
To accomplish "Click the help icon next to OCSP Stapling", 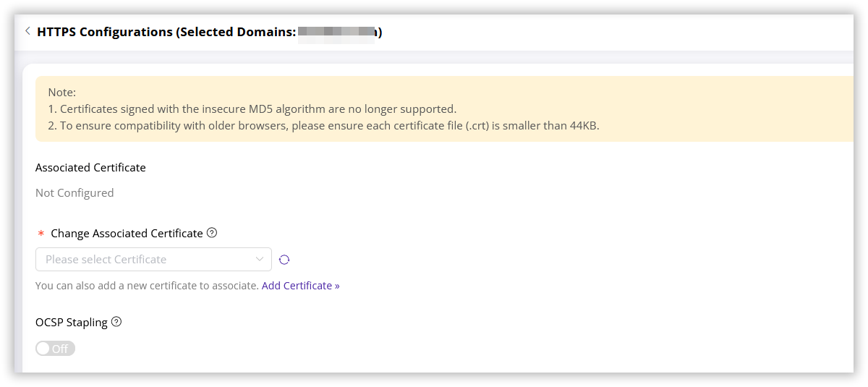I will coord(116,322).
